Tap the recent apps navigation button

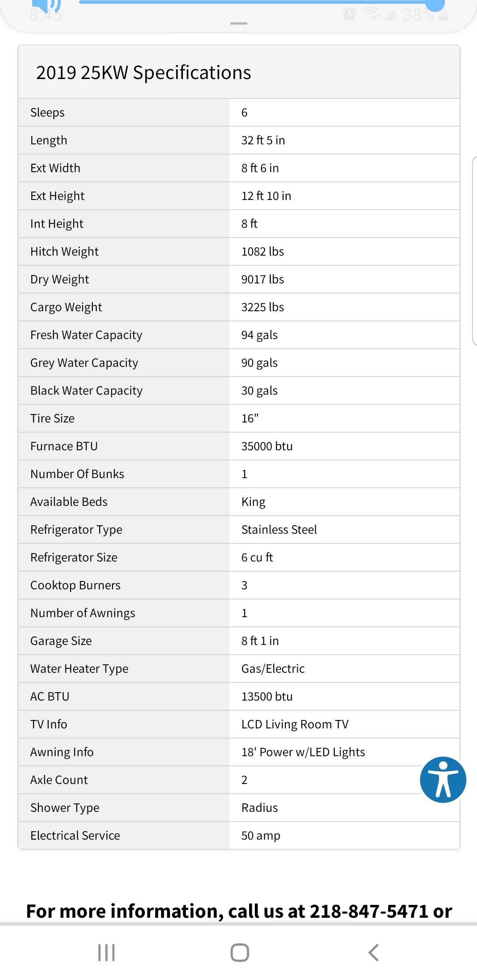coord(106,952)
